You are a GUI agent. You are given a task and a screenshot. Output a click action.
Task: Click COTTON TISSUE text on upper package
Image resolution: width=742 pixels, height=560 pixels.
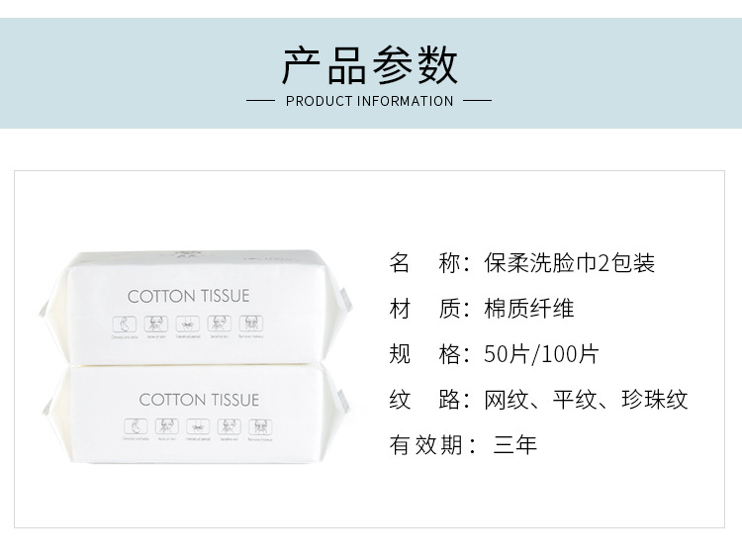pyautogui.click(x=188, y=296)
